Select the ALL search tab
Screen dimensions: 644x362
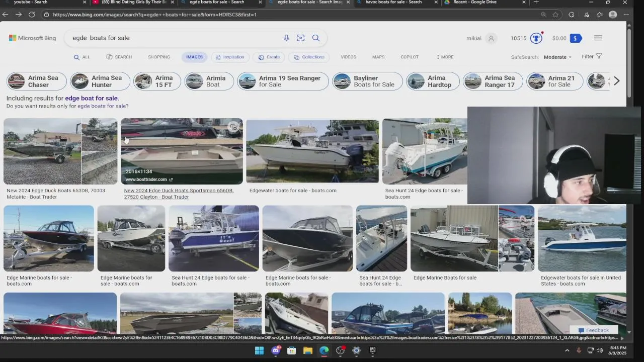pos(82,57)
